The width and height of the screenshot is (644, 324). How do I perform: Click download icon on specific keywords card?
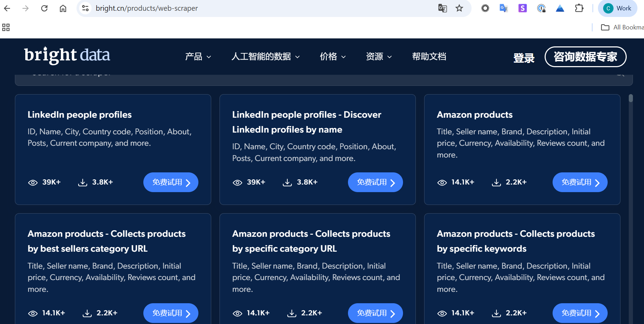tap(496, 313)
